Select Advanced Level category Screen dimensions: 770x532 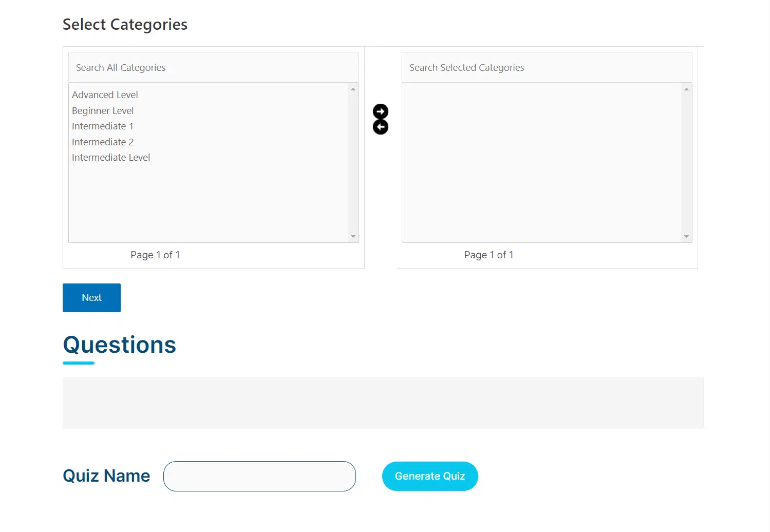click(x=105, y=95)
